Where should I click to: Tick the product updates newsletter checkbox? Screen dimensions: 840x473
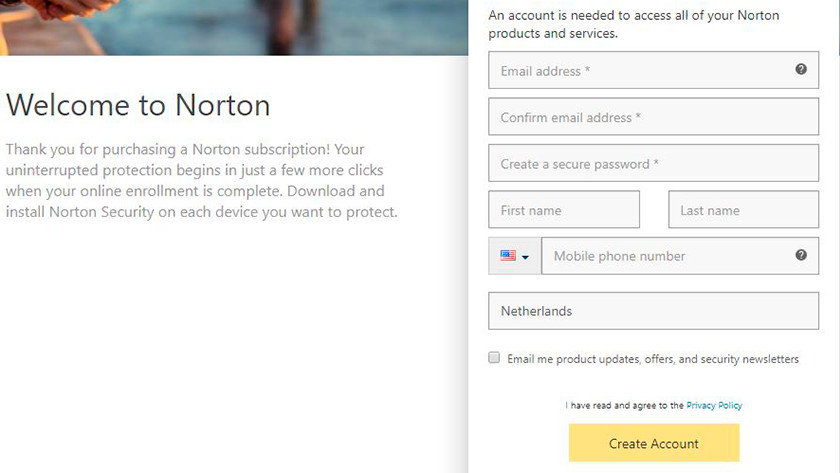[x=494, y=357]
